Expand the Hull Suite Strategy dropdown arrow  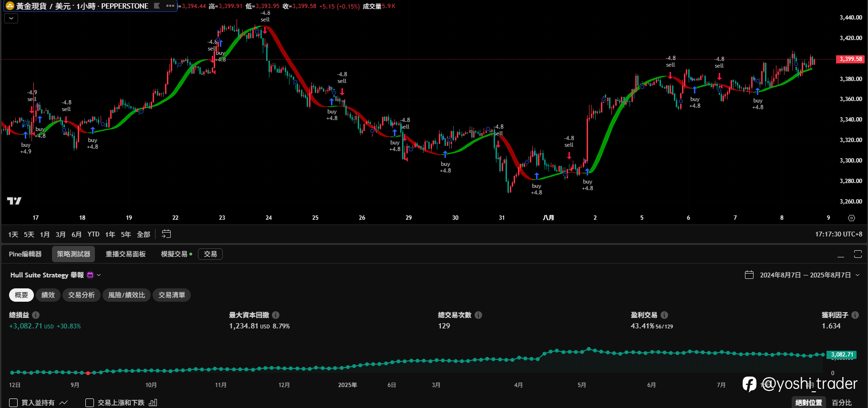[x=99, y=275]
